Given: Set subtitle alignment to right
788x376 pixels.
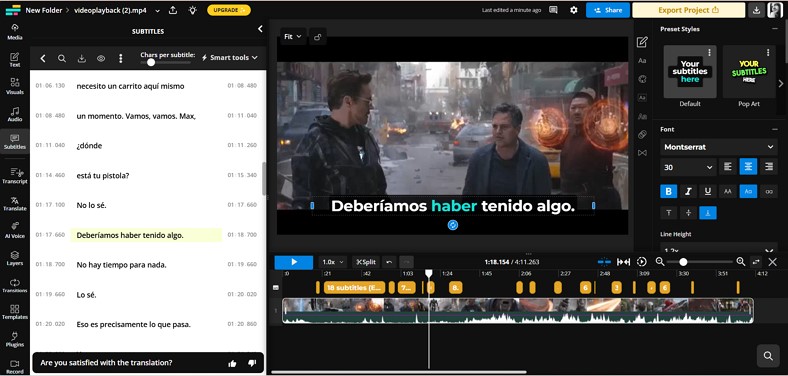Looking at the screenshot, I should pyautogui.click(x=768, y=167).
